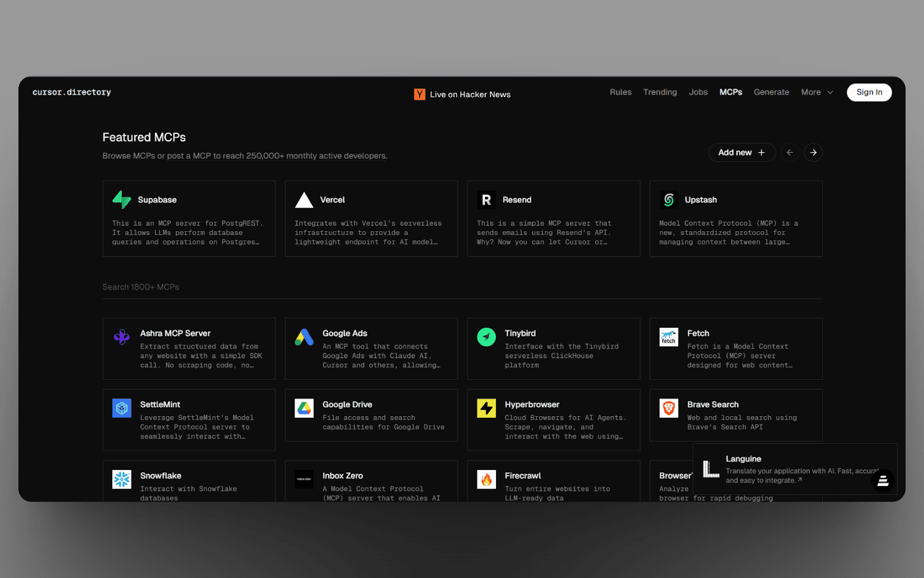Click the Featured MCPs heading
Screen dimensions: 924x578
click(144, 138)
